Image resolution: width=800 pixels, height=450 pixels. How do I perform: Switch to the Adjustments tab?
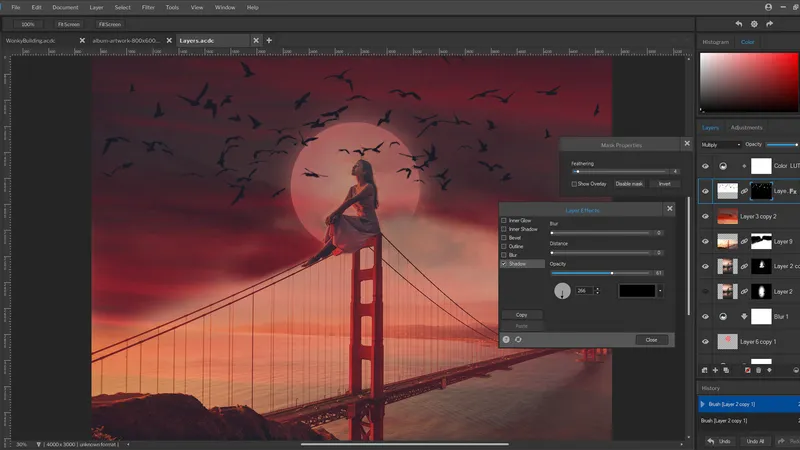click(746, 128)
